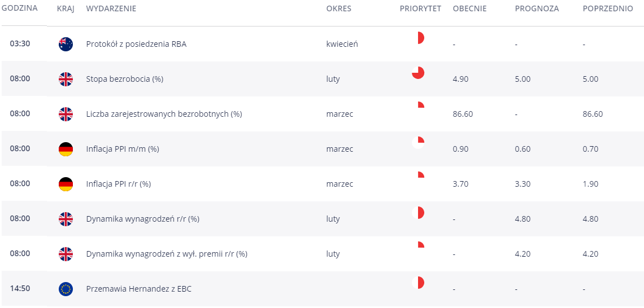644x308 pixels.
Task: Click the POPRZEDNIO column header
Action: click(x=608, y=8)
